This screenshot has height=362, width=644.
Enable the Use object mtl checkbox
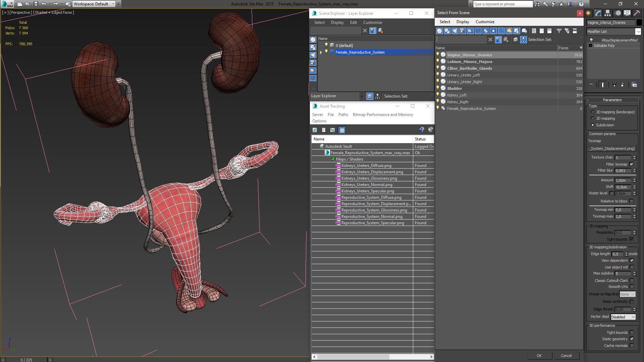click(632, 267)
